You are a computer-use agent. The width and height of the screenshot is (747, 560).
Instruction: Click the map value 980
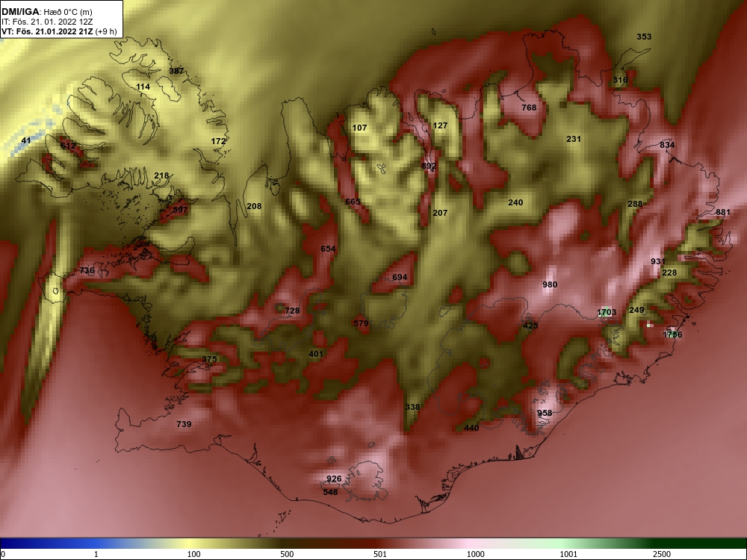click(x=550, y=284)
